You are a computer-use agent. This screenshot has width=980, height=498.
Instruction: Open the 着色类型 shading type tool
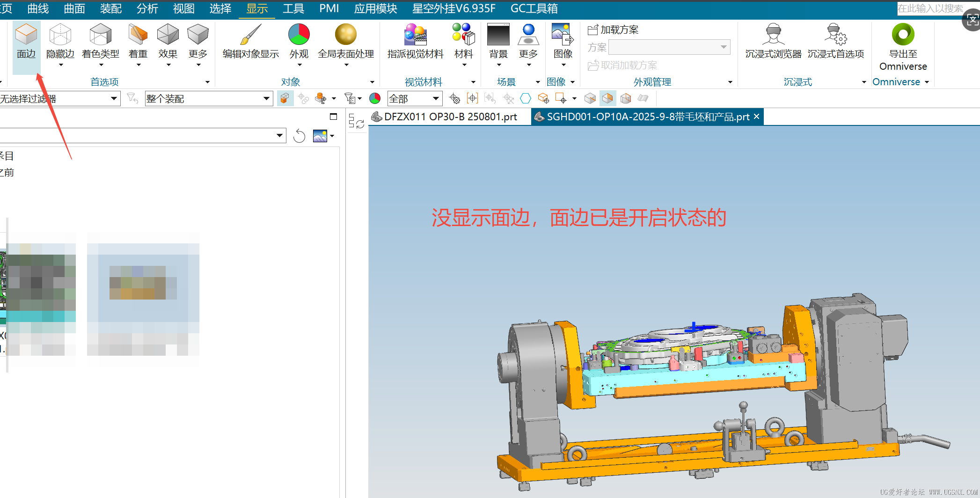100,42
